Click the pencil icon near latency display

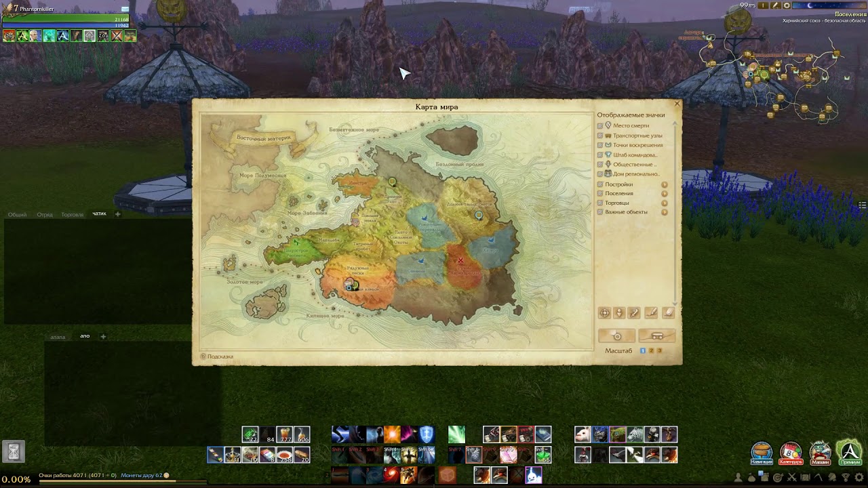[775, 5]
